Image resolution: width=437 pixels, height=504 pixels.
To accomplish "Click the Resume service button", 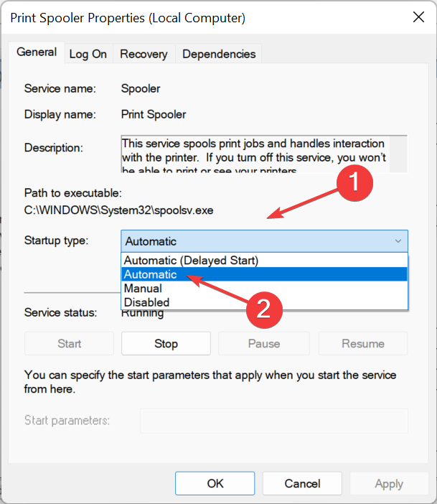I will point(363,344).
